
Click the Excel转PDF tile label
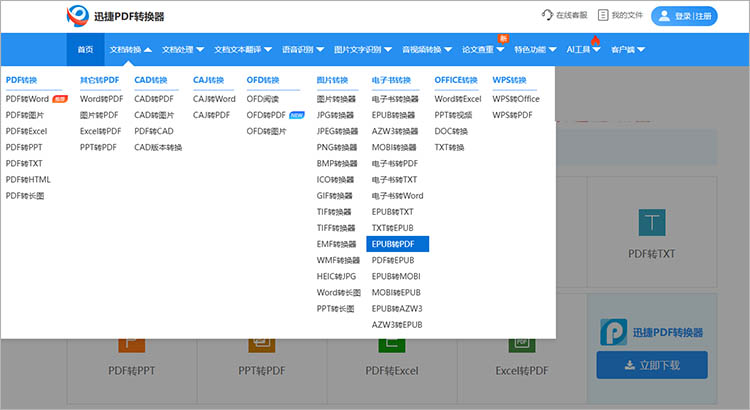pyautogui.click(x=522, y=370)
